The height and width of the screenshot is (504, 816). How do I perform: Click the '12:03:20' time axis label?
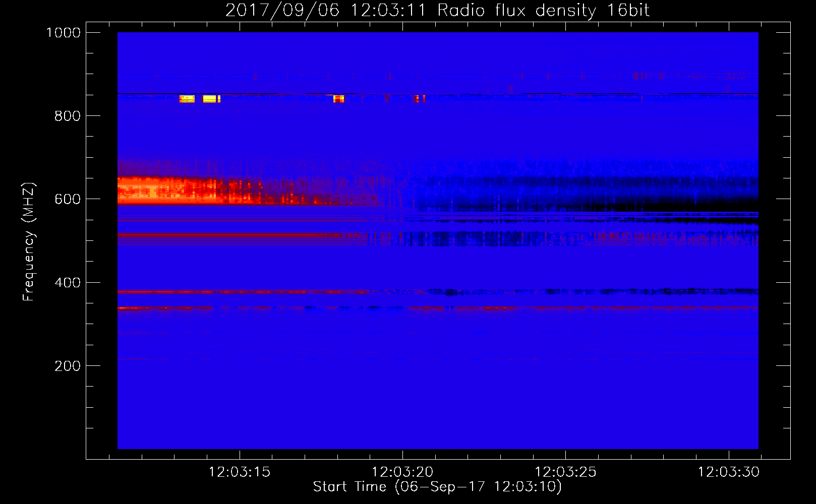coord(402,472)
